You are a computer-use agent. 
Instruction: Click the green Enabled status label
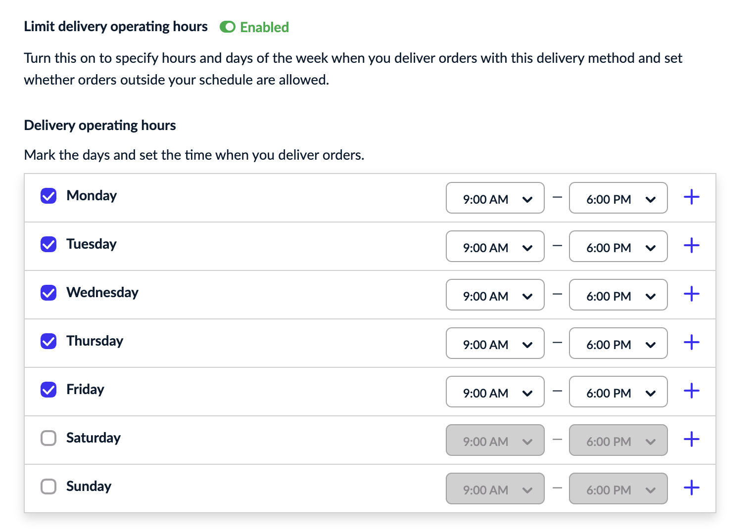point(264,27)
